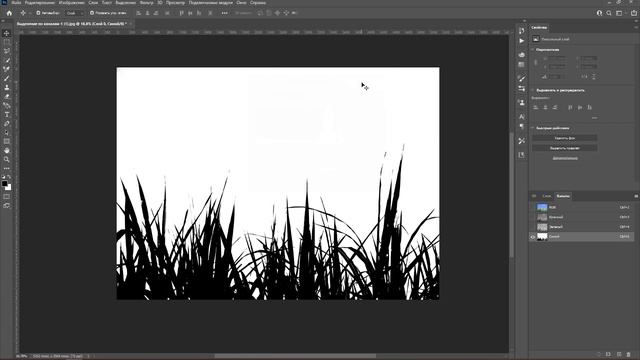Switch to the Слои tab

[547, 196]
